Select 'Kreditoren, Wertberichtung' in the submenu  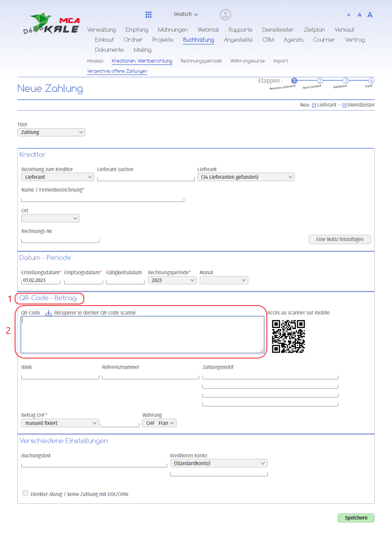(x=142, y=61)
